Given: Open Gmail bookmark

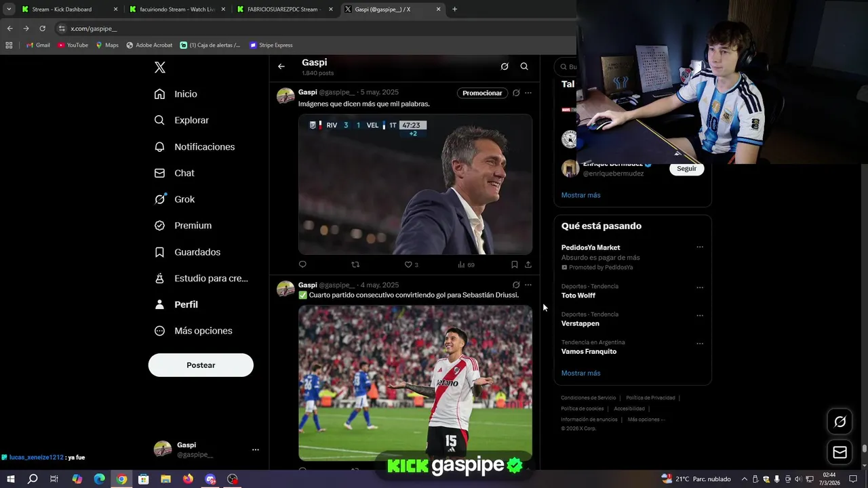Looking at the screenshot, I should tap(38, 45).
